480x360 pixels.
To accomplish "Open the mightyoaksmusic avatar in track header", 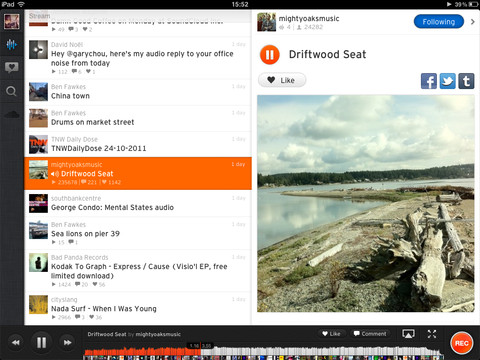I will point(266,22).
